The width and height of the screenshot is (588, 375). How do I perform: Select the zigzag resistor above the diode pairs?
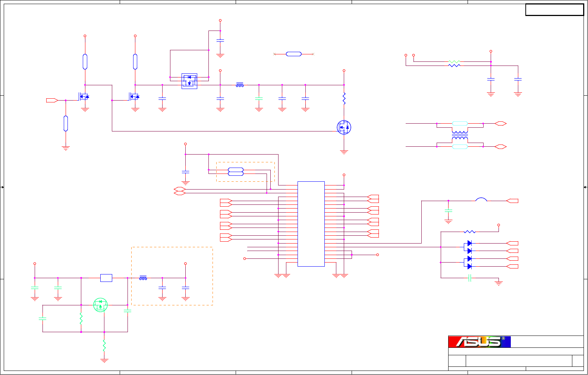click(x=469, y=232)
